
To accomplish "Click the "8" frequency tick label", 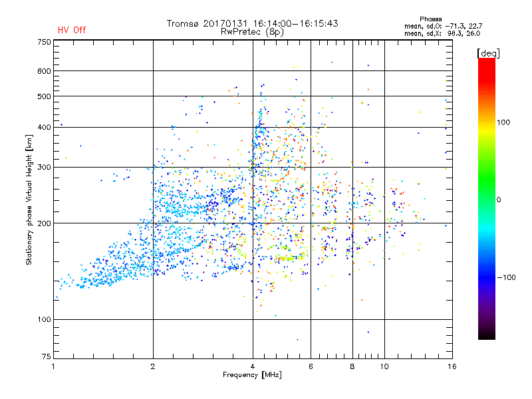I will click(352, 366).
